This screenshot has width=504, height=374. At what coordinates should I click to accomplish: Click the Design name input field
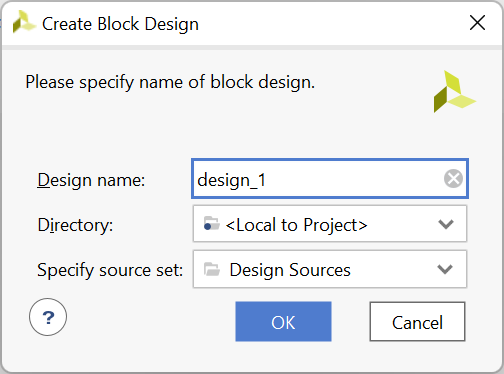point(330,179)
